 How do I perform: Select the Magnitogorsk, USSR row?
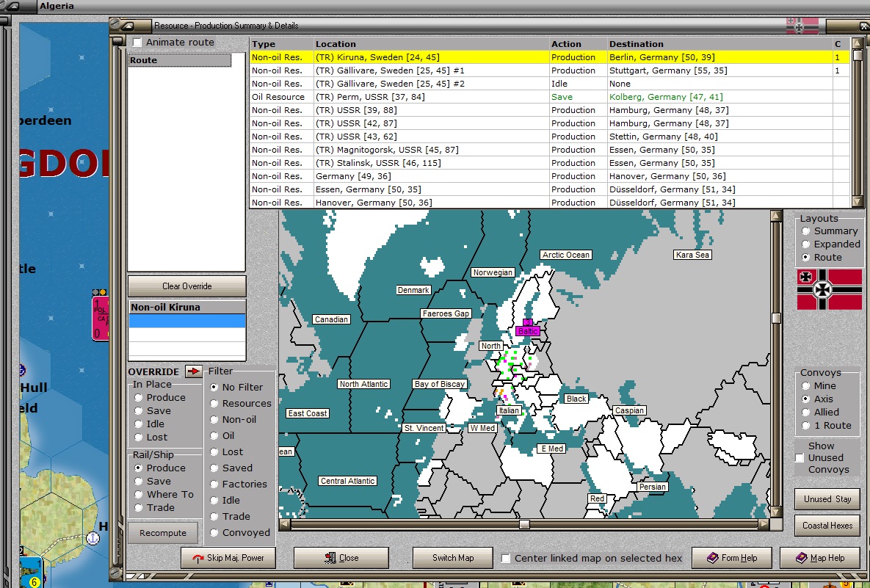pos(550,150)
